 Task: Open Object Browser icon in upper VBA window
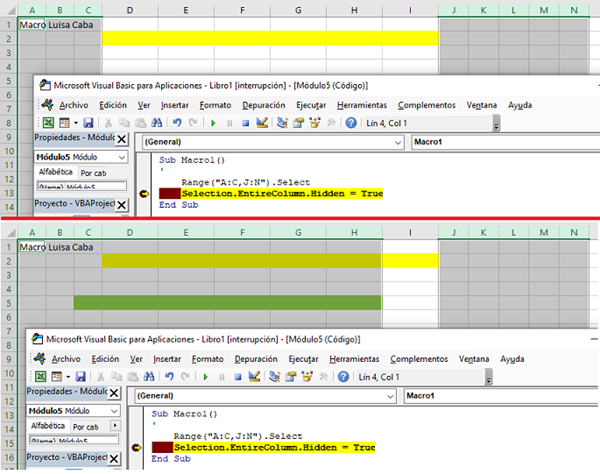coord(315,123)
